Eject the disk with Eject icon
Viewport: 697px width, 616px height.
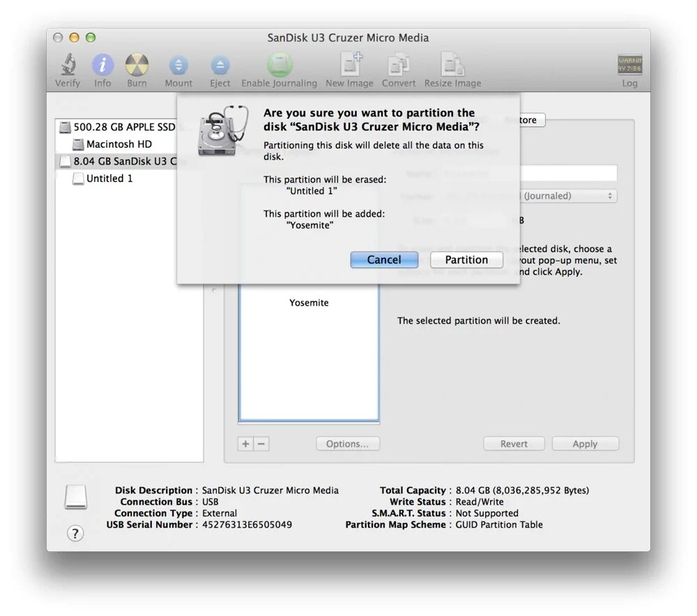click(220, 66)
